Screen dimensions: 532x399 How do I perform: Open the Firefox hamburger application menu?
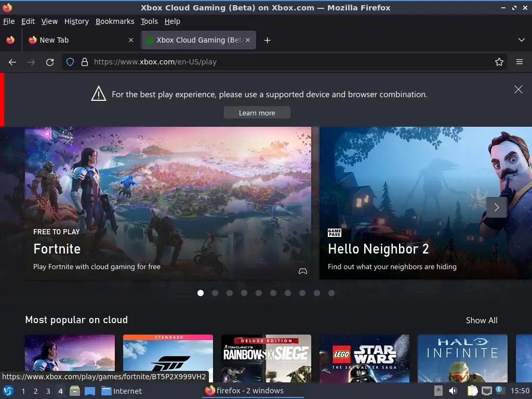click(520, 62)
